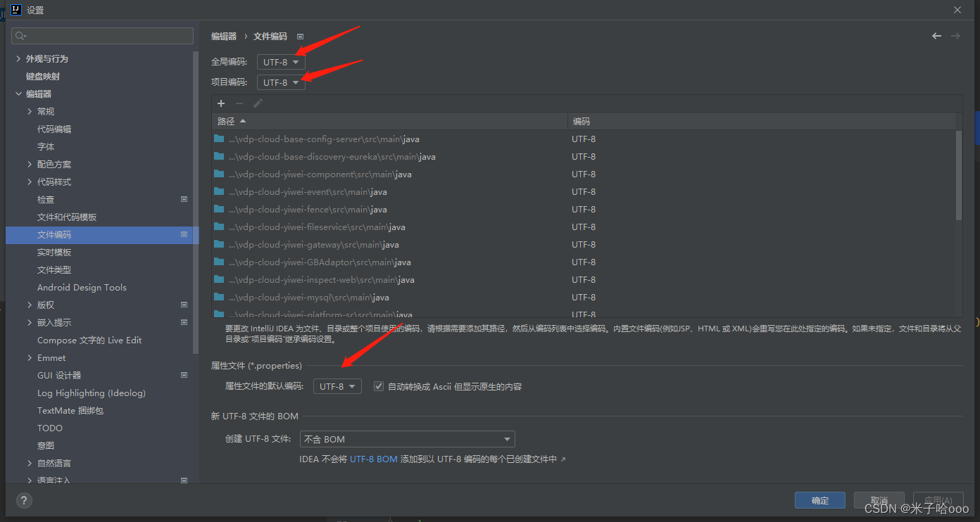
Task: Click the settings tree vertical scrollbar
Action: [x=196, y=204]
